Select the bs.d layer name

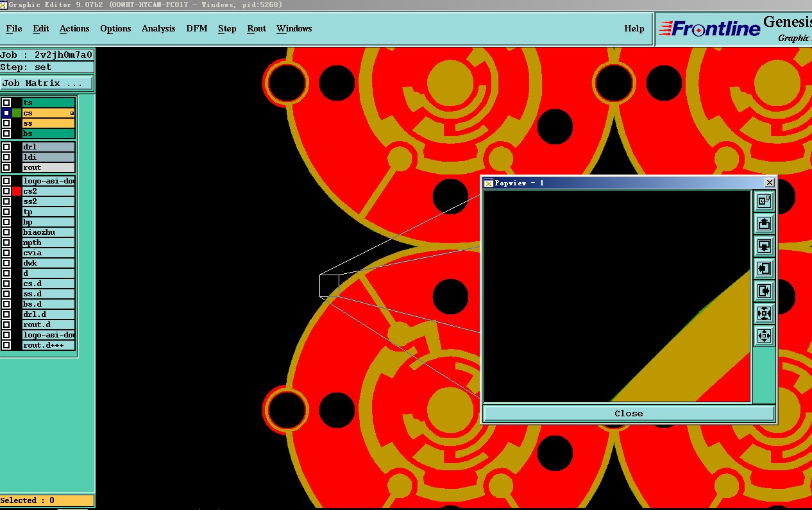49,304
